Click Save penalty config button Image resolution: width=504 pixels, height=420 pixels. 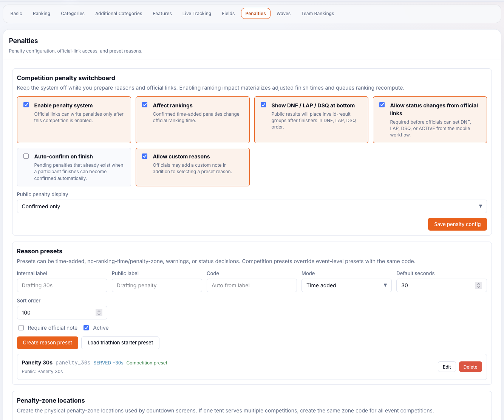457,224
